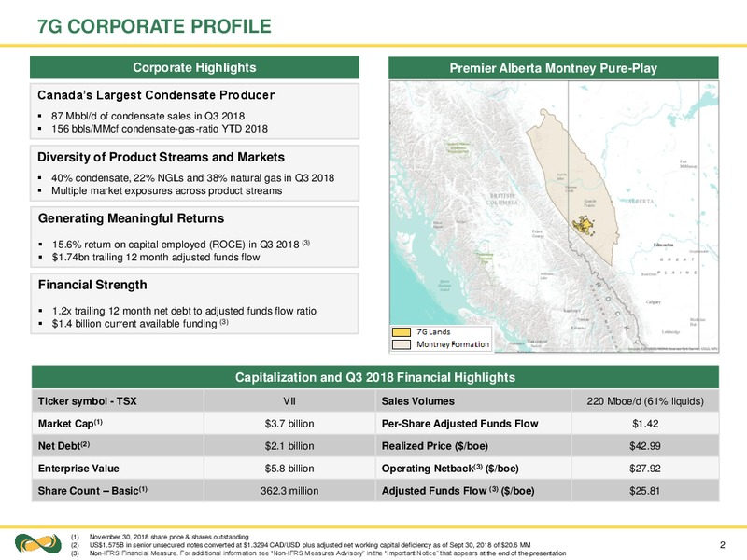
Task: Click '40% condensate, 22% NGLs' bullet
Action: (192, 178)
